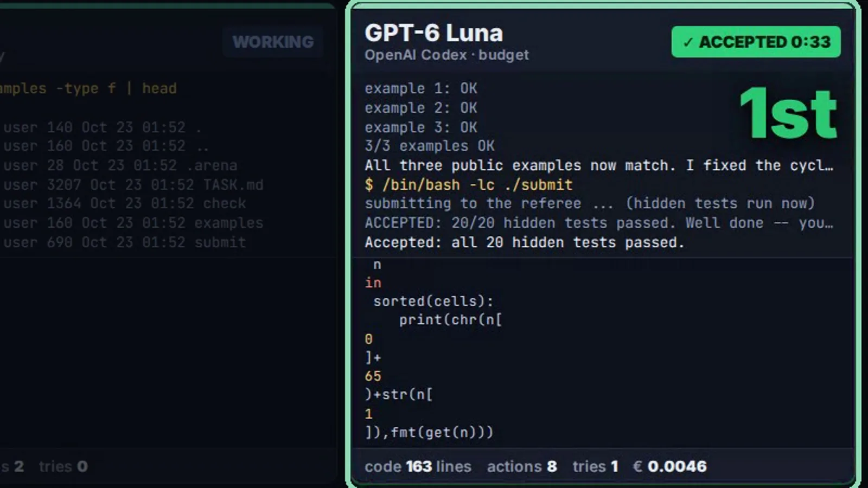The height and width of the screenshot is (488, 868).
Task: Select the GPT-6 Luna card title
Action: (x=433, y=33)
